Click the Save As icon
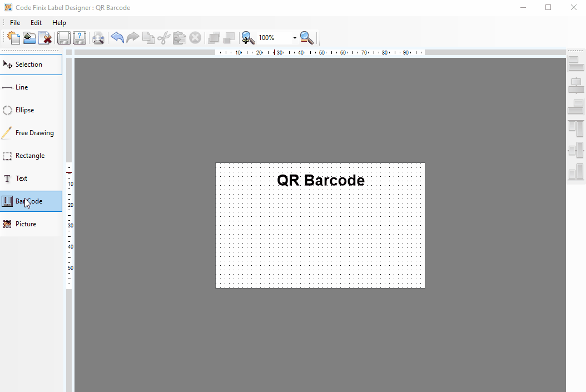Viewport: 586px width, 392px height. pyautogui.click(x=80, y=38)
